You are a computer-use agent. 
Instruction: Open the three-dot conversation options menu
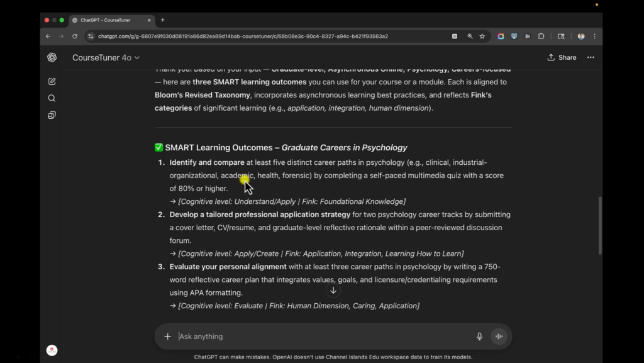[x=591, y=57]
